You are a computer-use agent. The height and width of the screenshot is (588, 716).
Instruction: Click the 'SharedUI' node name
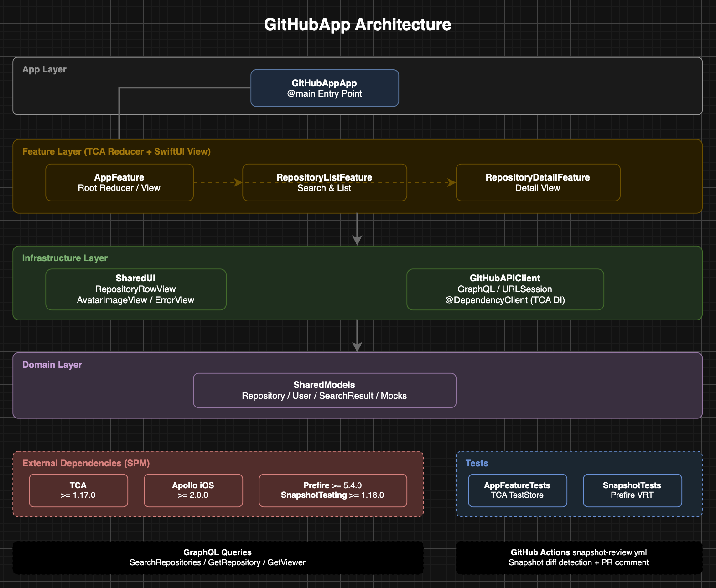135,278
